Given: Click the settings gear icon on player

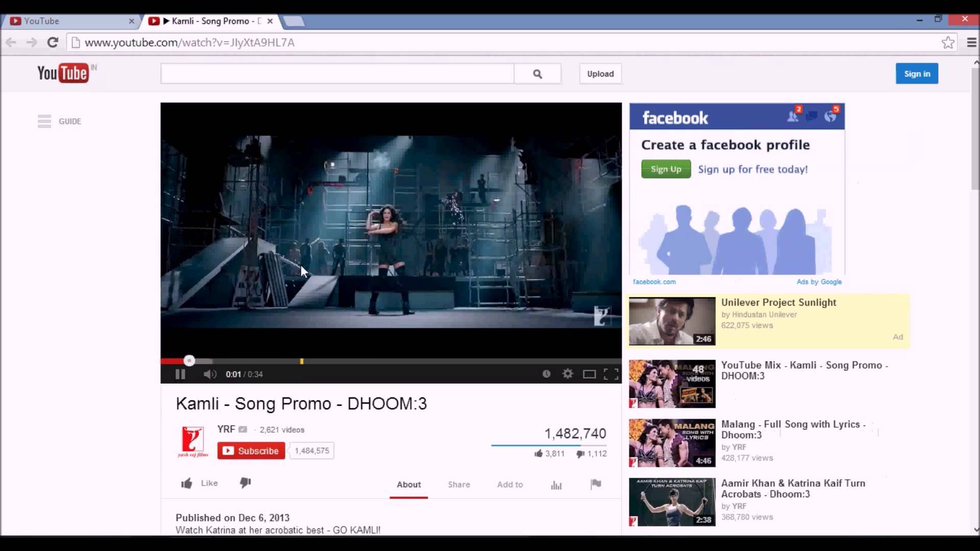Looking at the screenshot, I should (568, 373).
